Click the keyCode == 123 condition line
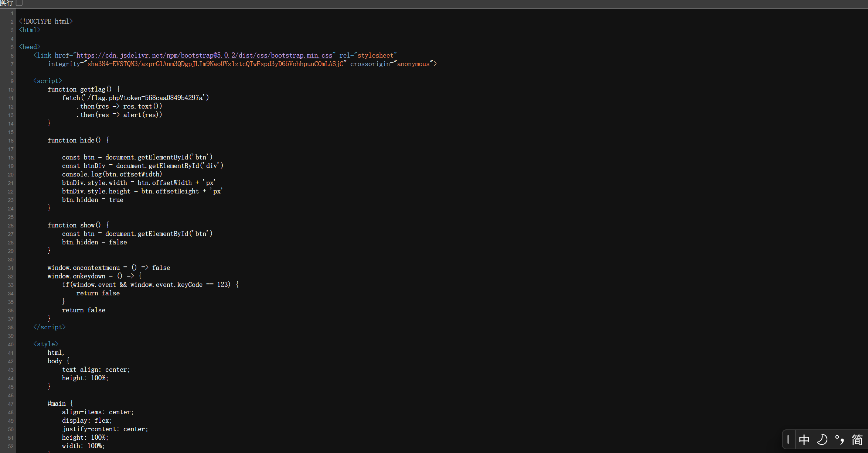This screenshot has width=868, height=453. (x=150, y=285)
